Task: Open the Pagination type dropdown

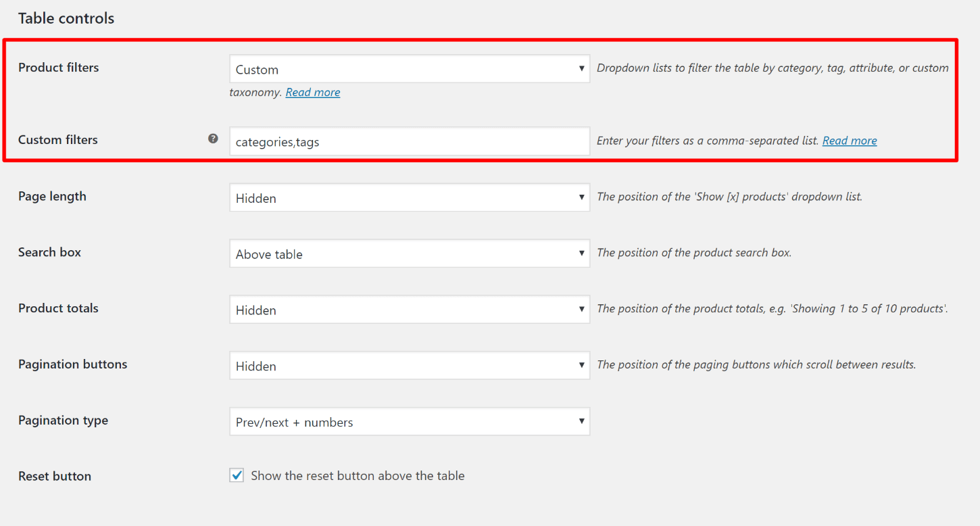Action: coord(409,421)
